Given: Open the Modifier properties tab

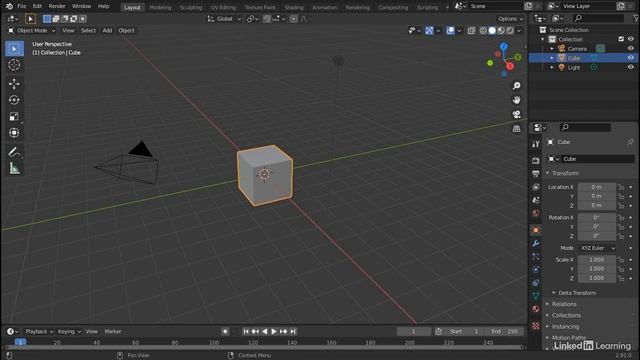Looking at the screenshot, I should tap(536, 244).
